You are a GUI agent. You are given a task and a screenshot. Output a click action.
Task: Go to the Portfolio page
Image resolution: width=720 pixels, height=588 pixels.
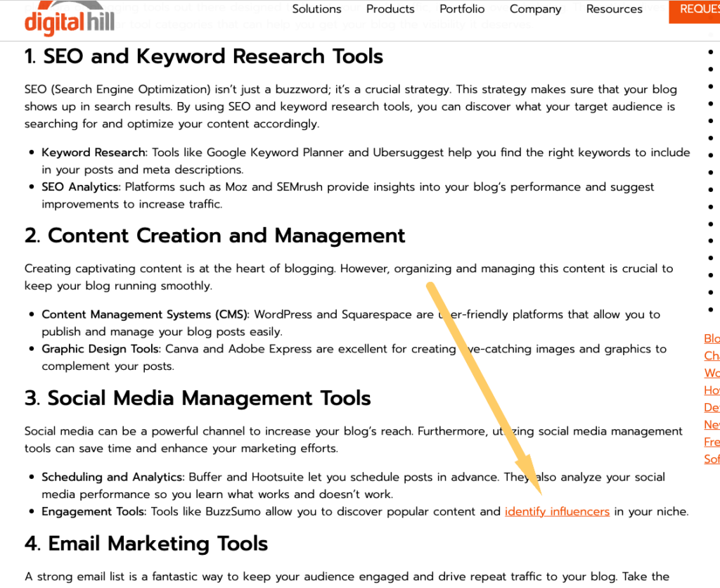click(x=462, y=9)
